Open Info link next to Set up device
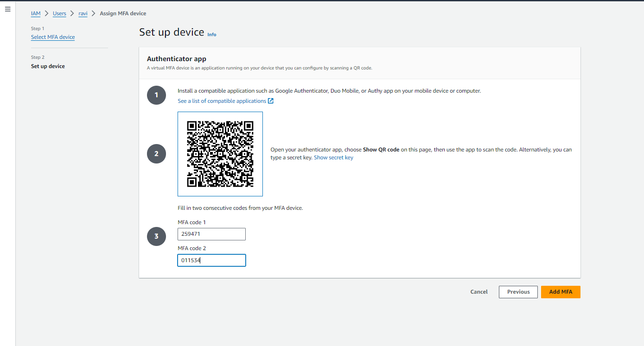644x346 pixels. pos(212,35)
